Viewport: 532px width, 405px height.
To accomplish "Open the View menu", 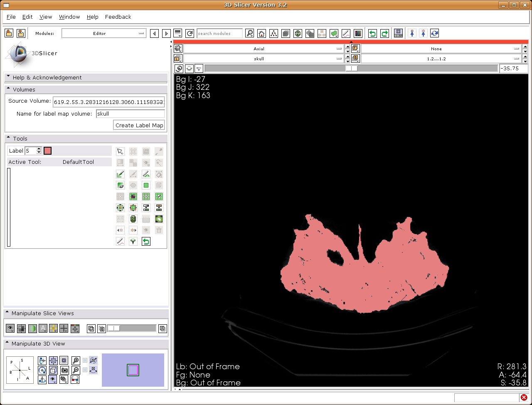I will [x=46, y=17].
